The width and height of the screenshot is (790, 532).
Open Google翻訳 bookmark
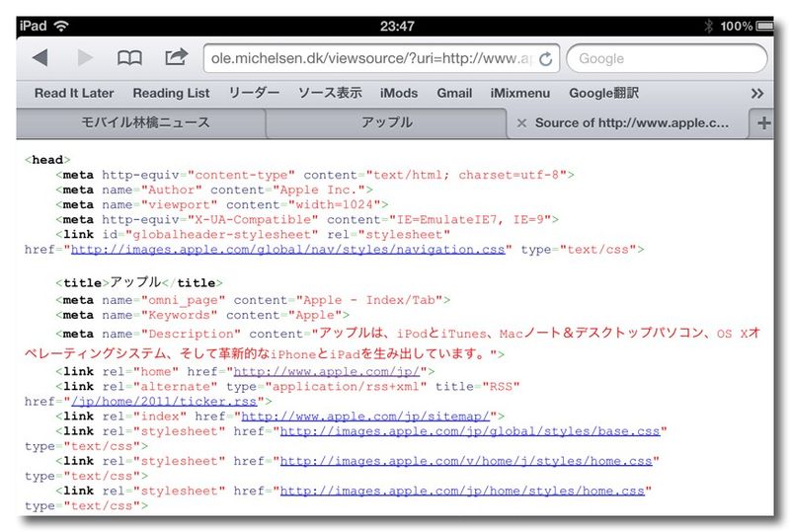click(603, 93)
